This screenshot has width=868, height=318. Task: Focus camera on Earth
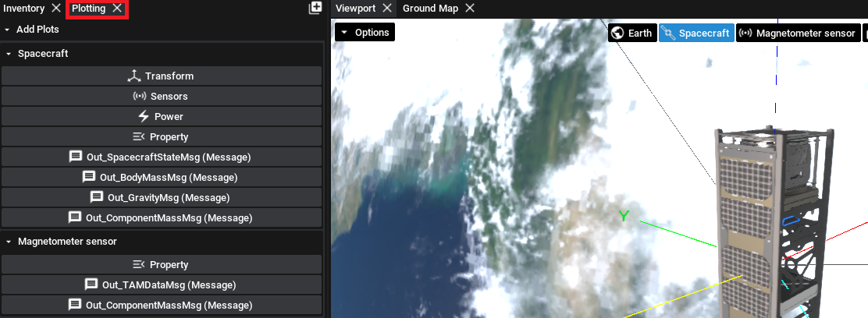pos(632,33)
